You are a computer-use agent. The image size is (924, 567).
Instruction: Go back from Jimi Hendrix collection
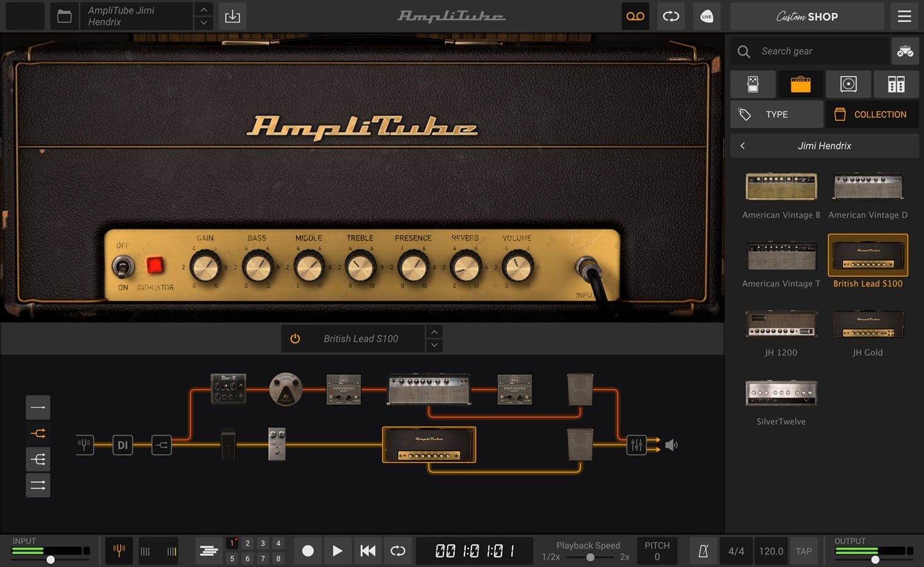tap(742, 146)
